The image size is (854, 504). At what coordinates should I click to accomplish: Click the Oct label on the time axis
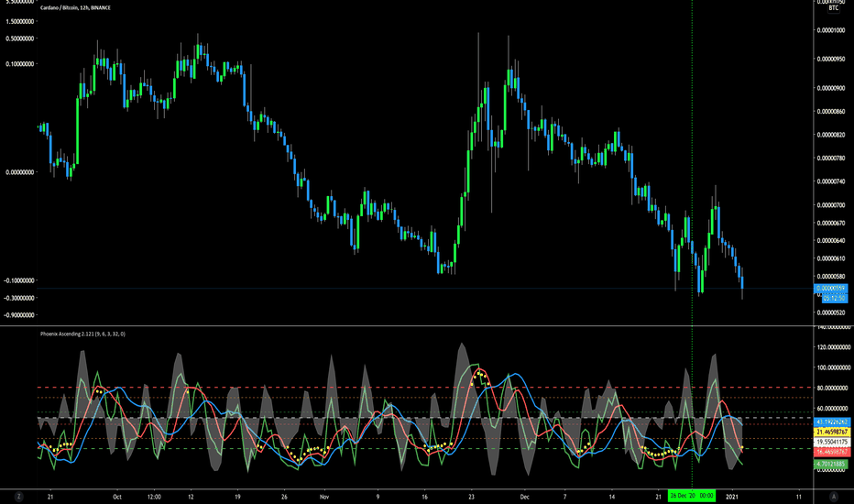click(x=117, y=497)
